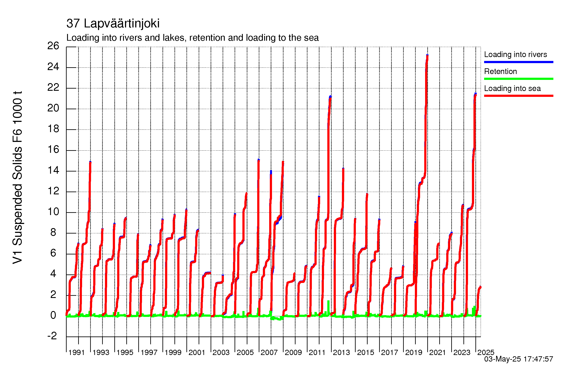Viewport: 588px width, 370px height.
Task: Click the y-axis value -2
Action: [52, 336]
